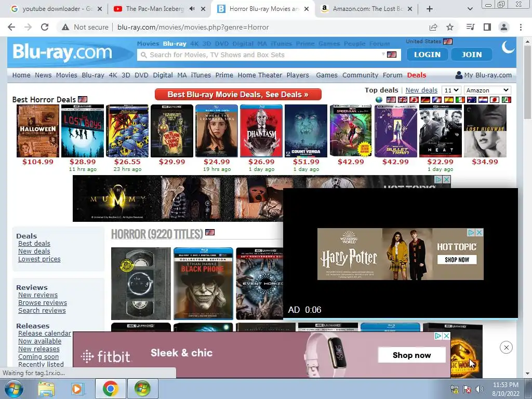Mute the Pac-Man Iceberg tab audio icon
Image resolution: width=532 pixels, height=399 pixels.
pyautogui.click(x=192, y=9)
